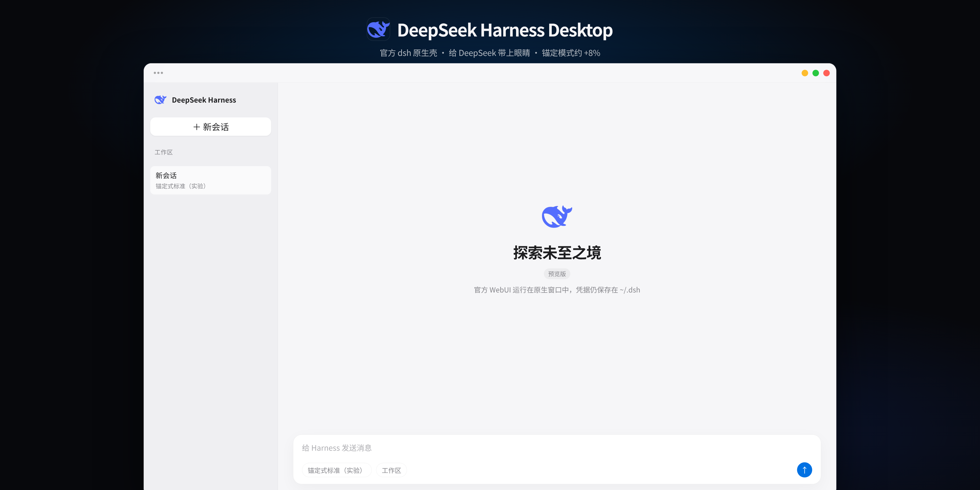Click the 探索未至之境 heading
Screen dimensions: 980x490
557,253
